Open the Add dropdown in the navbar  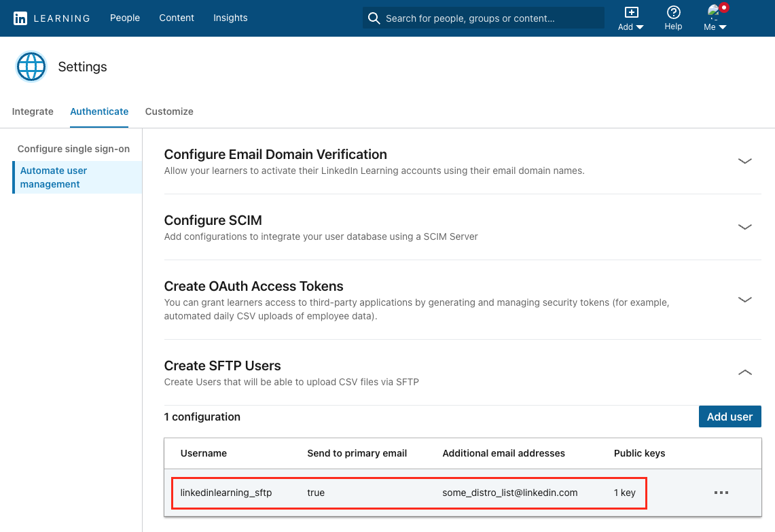coord(630,26)
